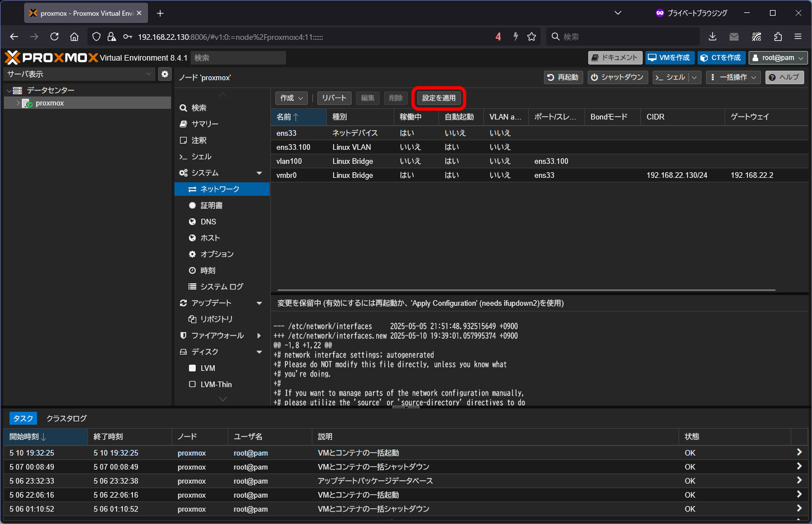812x524 pixels.
Task: Click the Proxmox logo
Action: click(51, 57)
